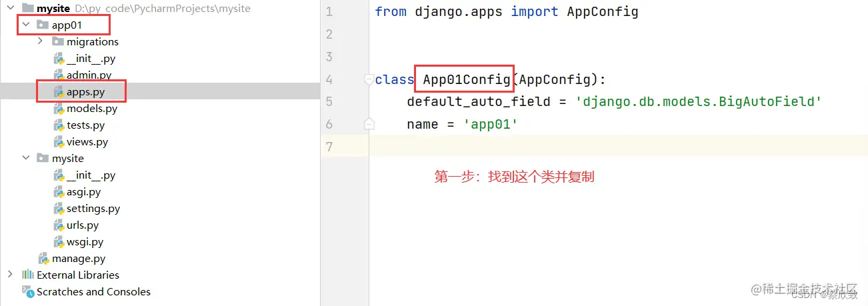Click the App01Config class name in code
The height and width of the screenshot is (306, 868).
(467, 80)
